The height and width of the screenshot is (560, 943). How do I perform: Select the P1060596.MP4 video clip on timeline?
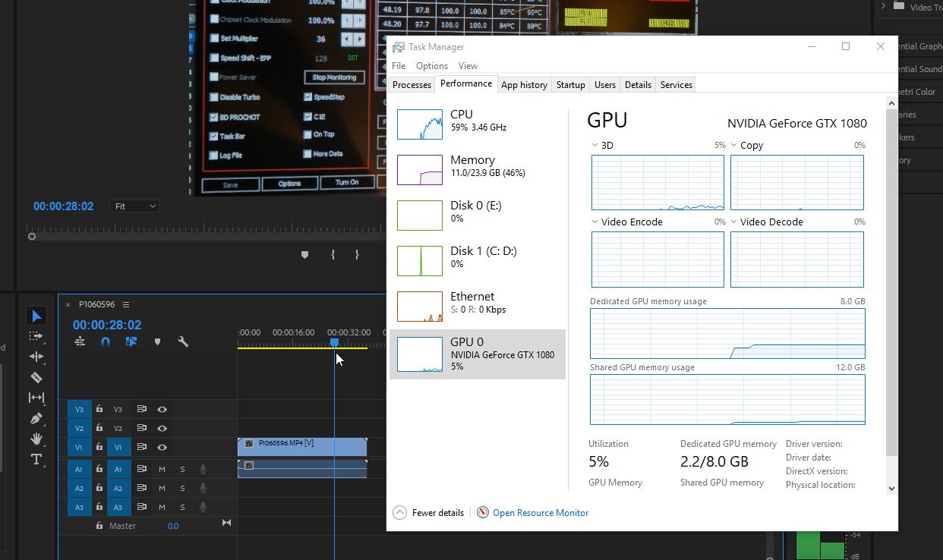tap(302, 447)
